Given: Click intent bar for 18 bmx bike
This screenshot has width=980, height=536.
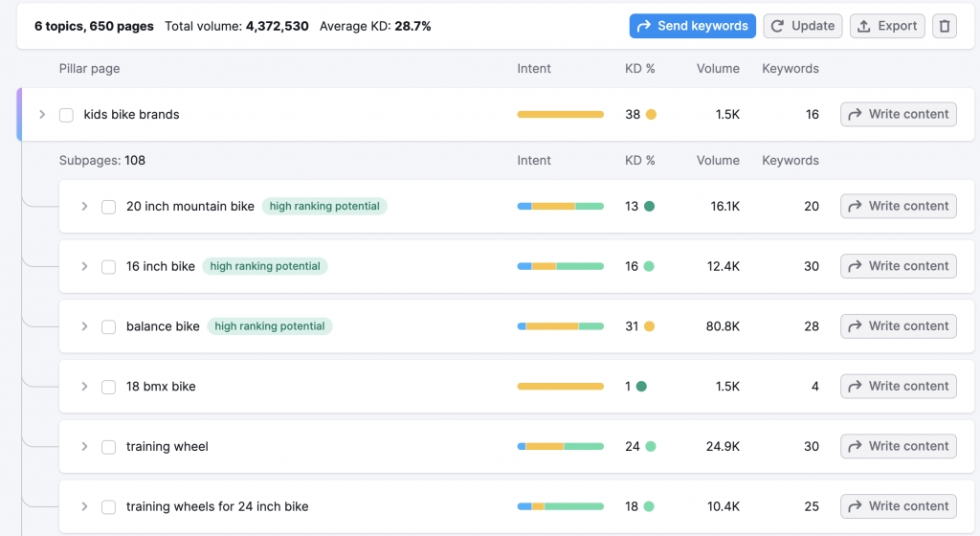Looking at the screenshot, I should (x=561, y=386).
